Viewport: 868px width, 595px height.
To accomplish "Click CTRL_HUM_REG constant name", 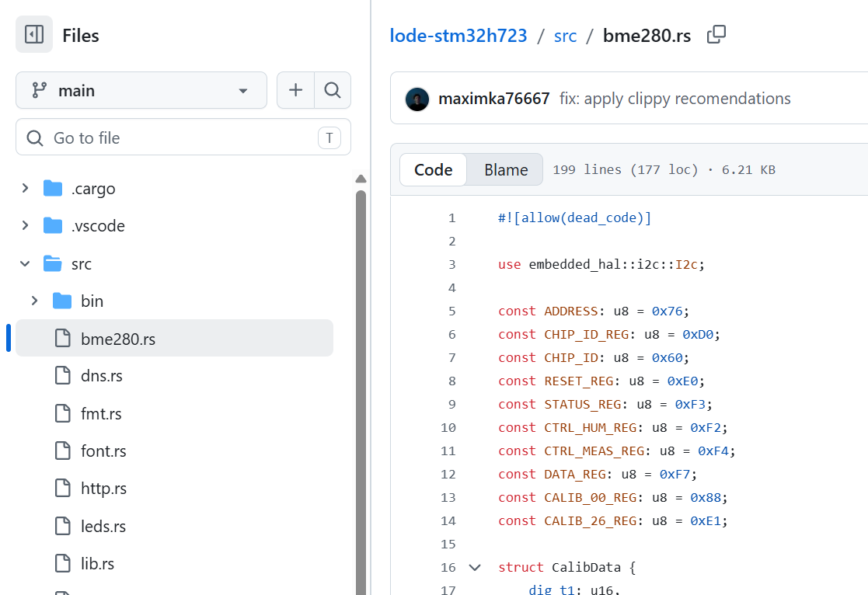I will [590, 427].
